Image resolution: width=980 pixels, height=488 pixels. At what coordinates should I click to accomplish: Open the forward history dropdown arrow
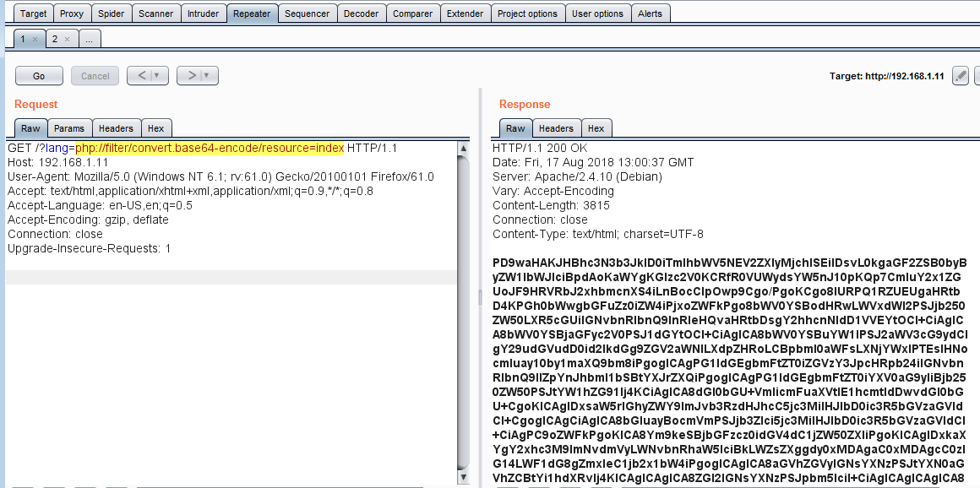coord(208,76)
